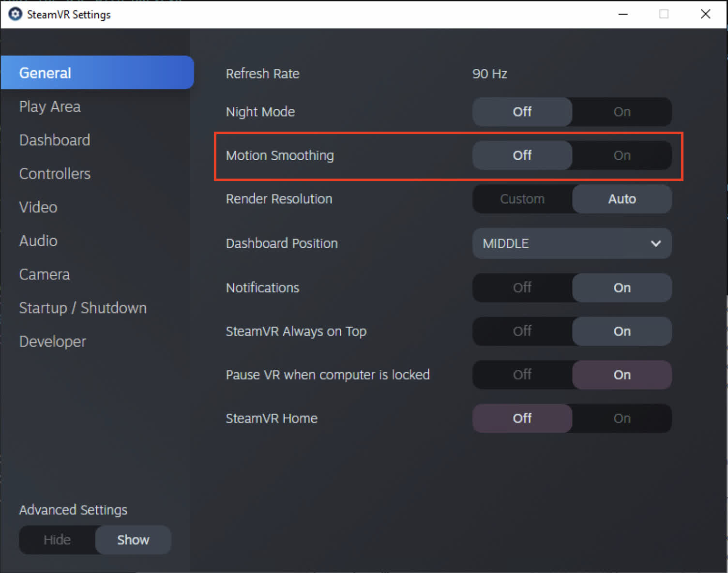The height and width of the screenshot is (573, 728).
Task: Minimize the SteamVR Settings window
Action: [x=623, y=14]
